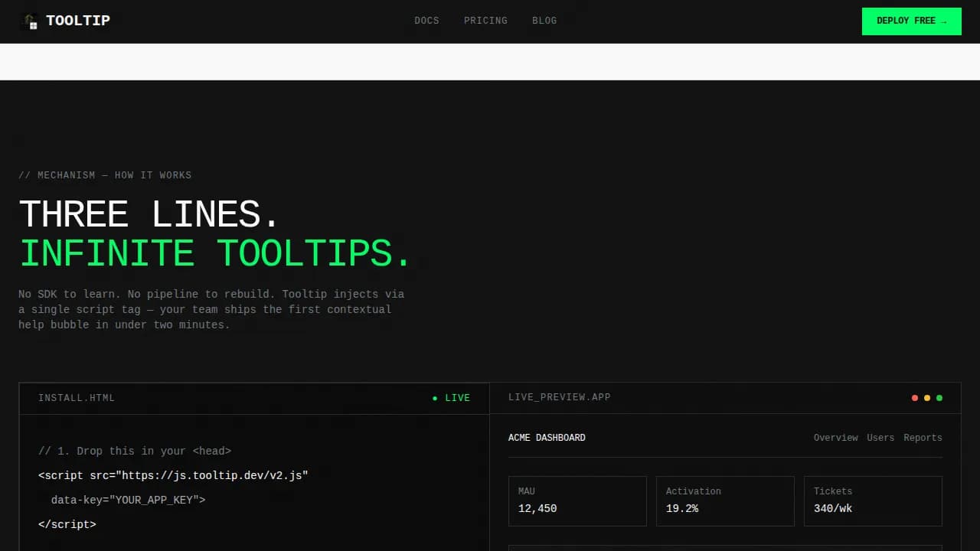Click the ACME DASHBOARD title
The height and width of the screenshot is (551, 980).
point(547,438)
